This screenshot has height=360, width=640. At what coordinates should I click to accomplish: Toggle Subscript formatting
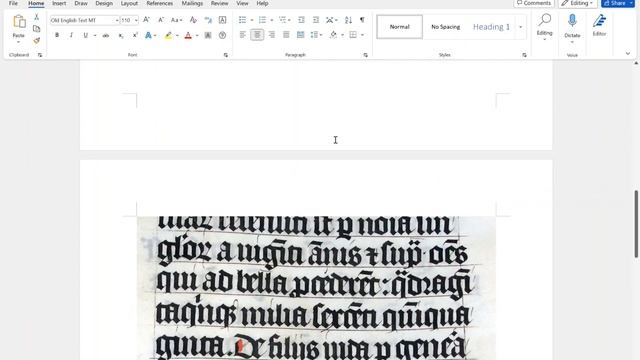tap(121, 36)
